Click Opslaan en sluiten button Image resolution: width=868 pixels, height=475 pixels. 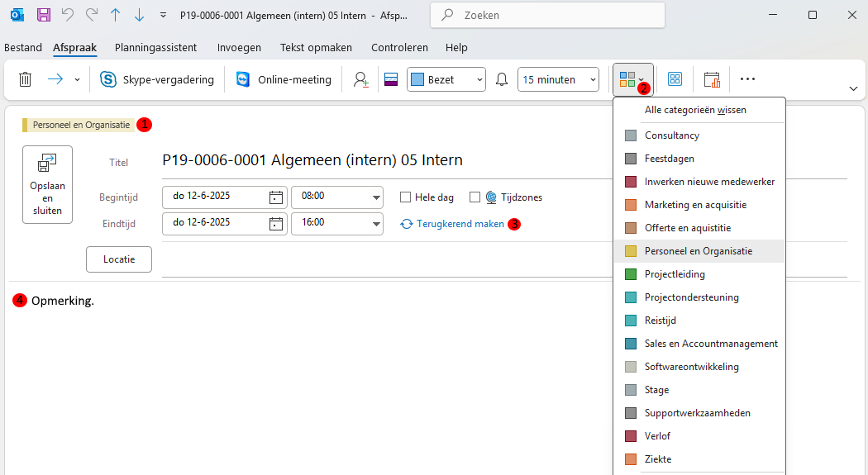(48, 185)
